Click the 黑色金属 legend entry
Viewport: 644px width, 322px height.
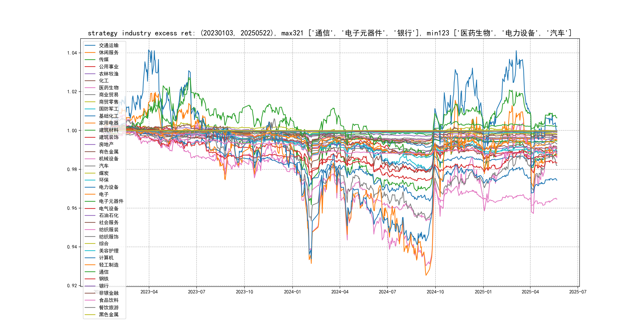click(109, 315)
